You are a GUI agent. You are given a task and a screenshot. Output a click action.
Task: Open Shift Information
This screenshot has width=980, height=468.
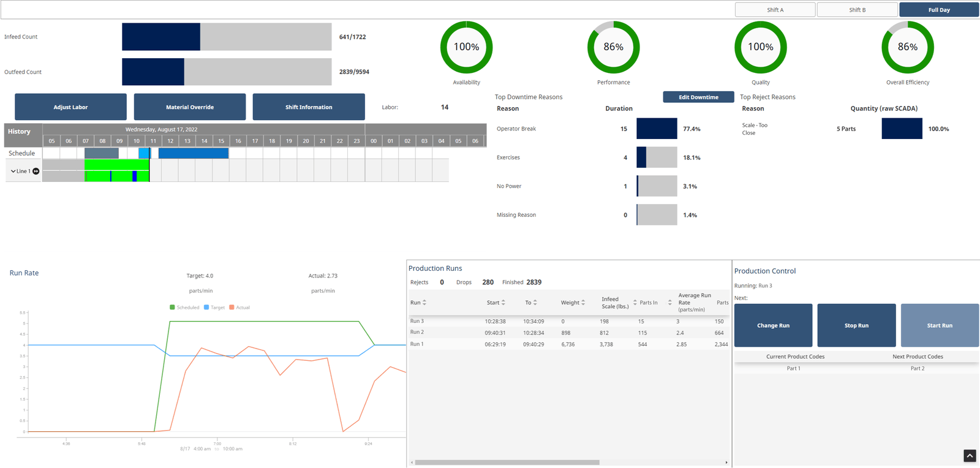[309, 107]
